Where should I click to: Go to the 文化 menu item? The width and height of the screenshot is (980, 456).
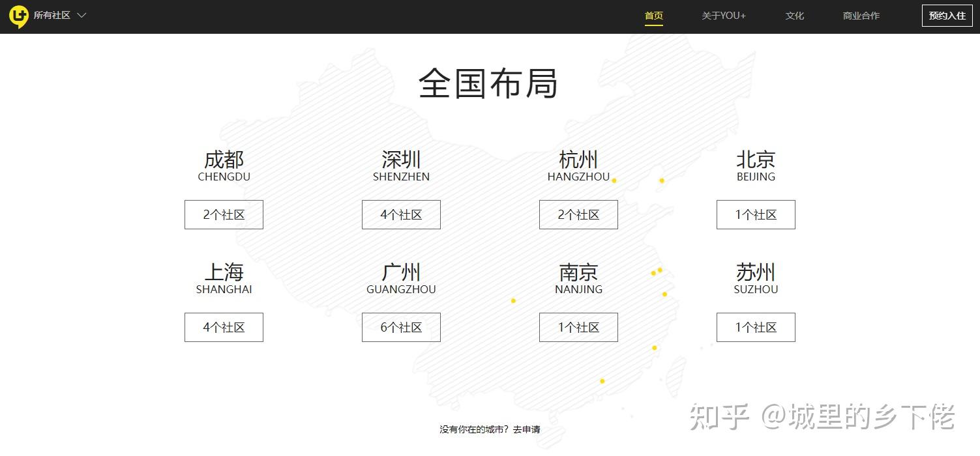[795, 16]
